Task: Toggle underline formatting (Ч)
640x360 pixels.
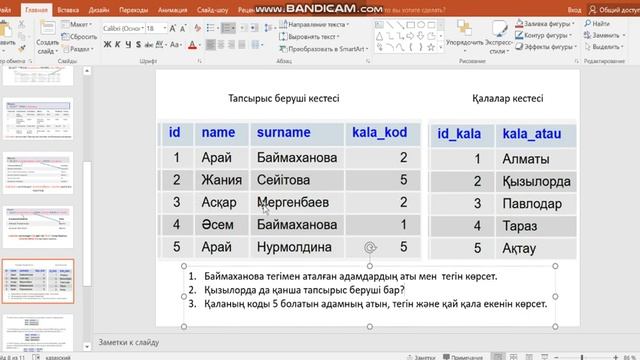Action: pos(128,44)
